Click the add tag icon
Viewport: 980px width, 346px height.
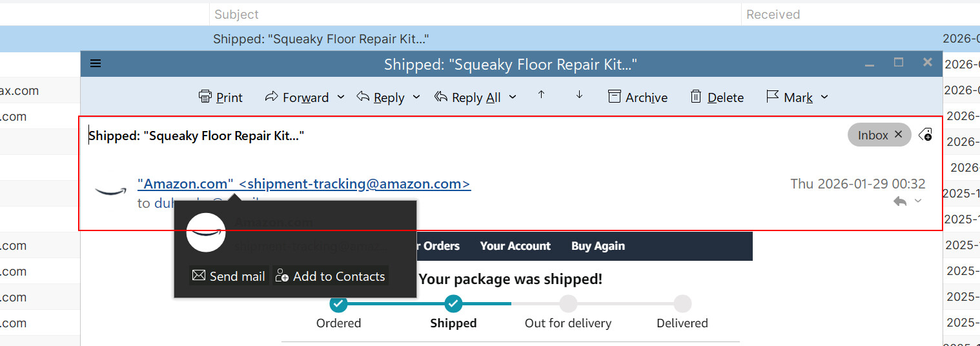pos(925,135)
